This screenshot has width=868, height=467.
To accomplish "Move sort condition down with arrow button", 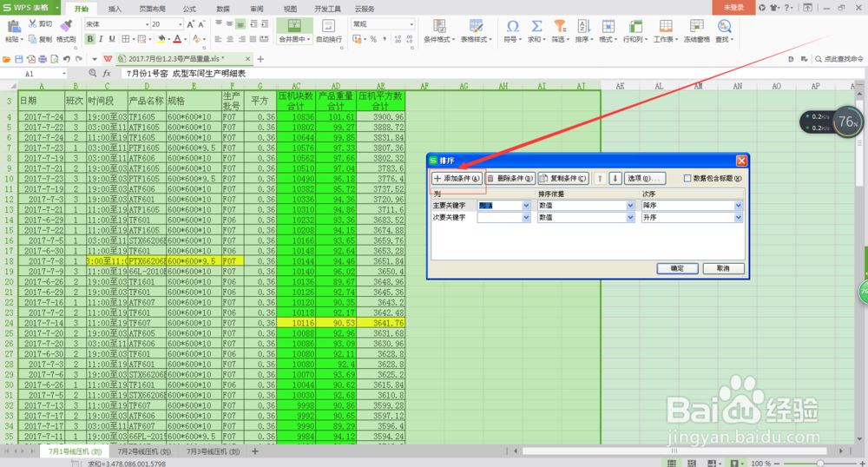I will (615, 178).
